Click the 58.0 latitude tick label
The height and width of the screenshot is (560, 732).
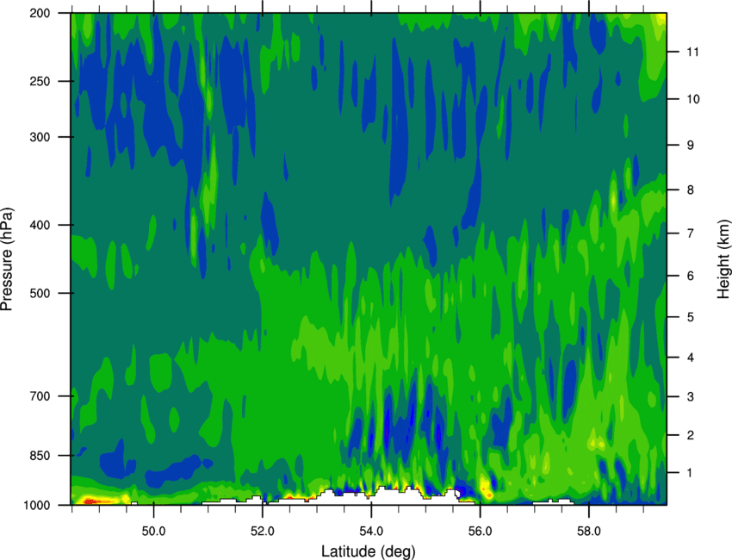coord(589,532)
